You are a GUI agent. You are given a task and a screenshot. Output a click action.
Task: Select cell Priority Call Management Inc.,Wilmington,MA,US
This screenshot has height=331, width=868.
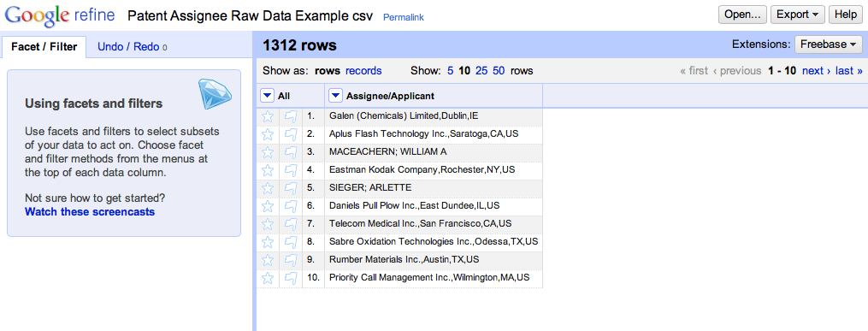pos(433,278)
